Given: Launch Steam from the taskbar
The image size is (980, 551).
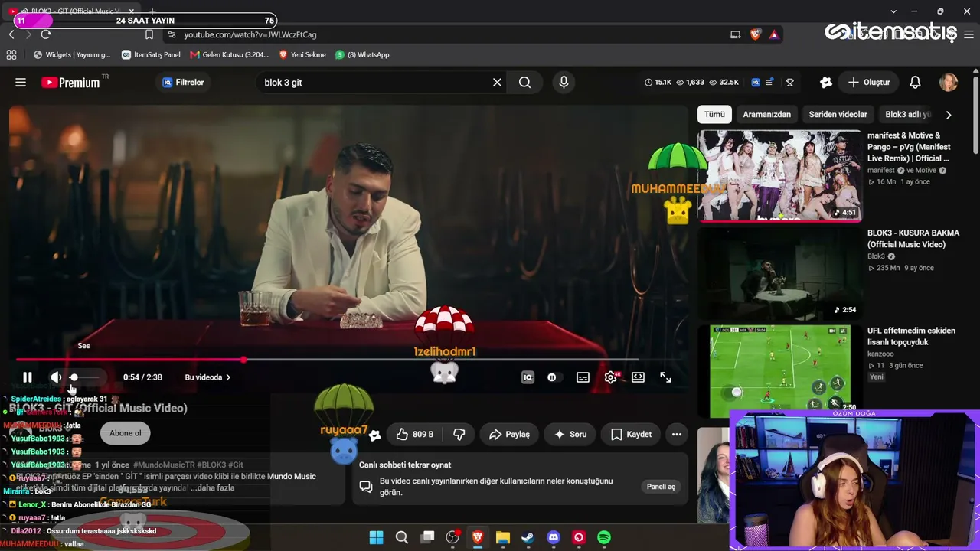Looking at the screenshot, I should point(528,537).
